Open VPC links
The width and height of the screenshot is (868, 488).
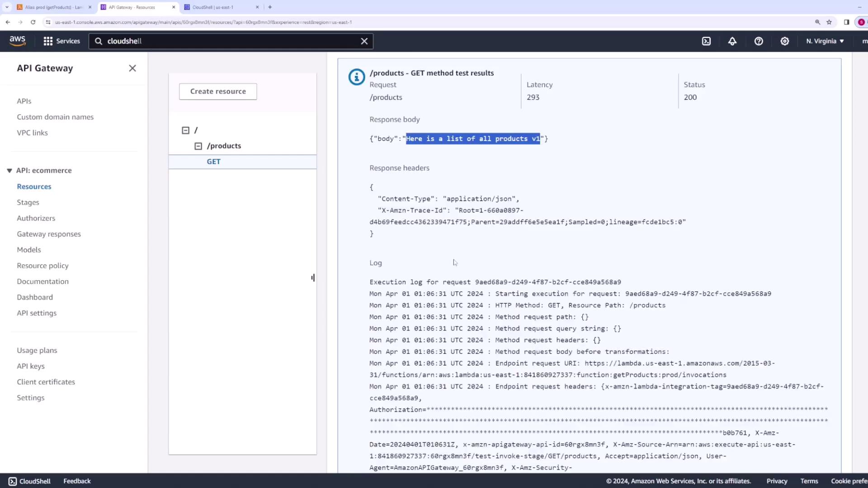coord(32,133)
